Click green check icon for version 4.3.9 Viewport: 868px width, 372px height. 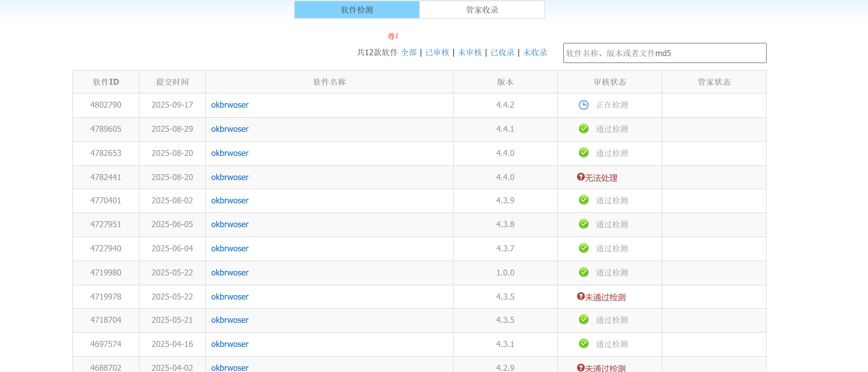point(583,200)
